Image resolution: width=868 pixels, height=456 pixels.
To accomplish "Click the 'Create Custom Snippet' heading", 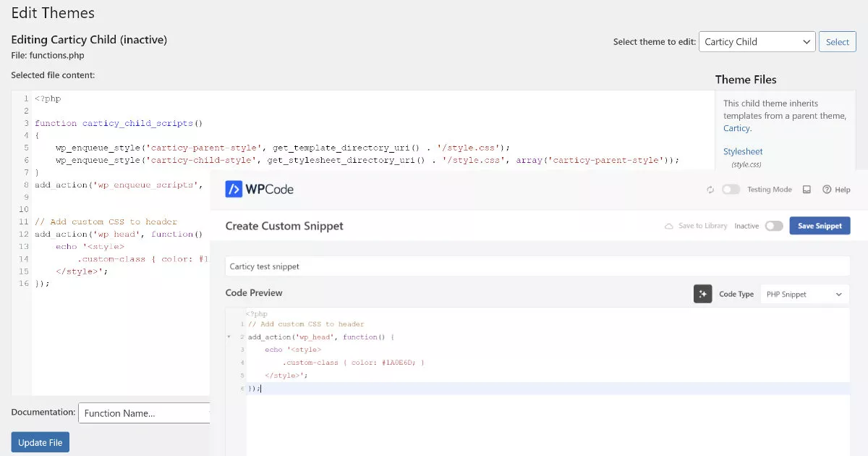I will (284, 226).
